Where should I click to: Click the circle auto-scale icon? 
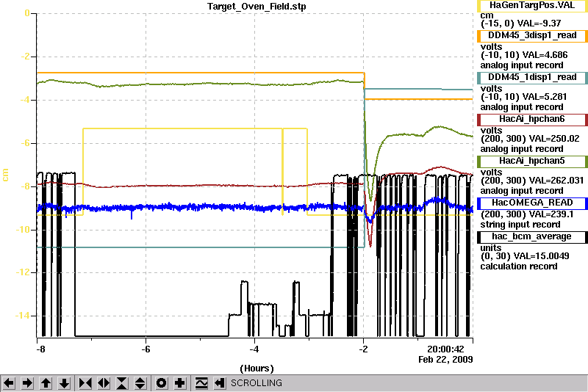point(162,383)
